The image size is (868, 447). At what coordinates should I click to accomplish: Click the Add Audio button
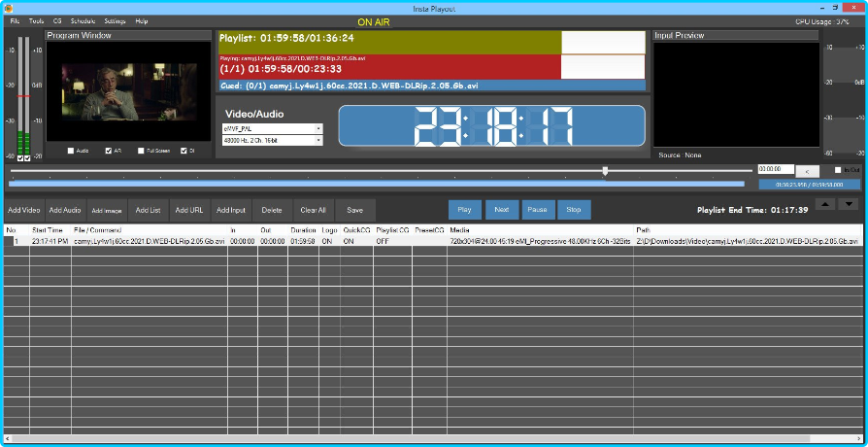(65, 210)
